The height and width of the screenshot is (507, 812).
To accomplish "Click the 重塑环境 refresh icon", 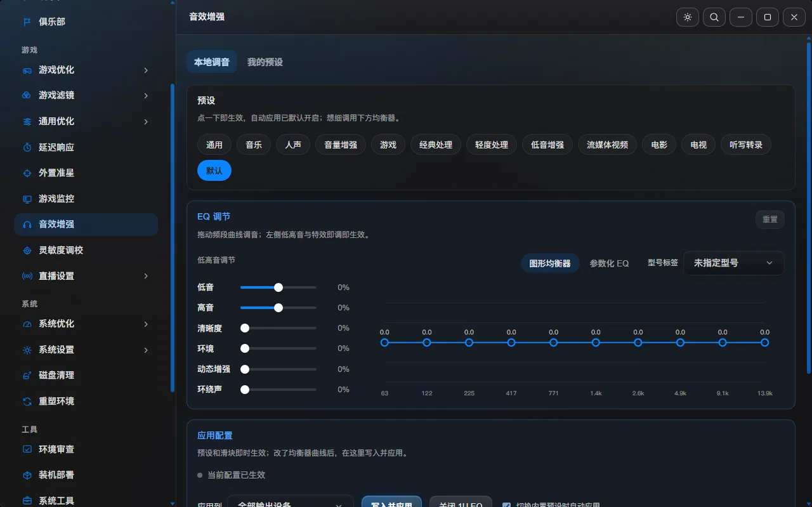I will tap(27, 401).
